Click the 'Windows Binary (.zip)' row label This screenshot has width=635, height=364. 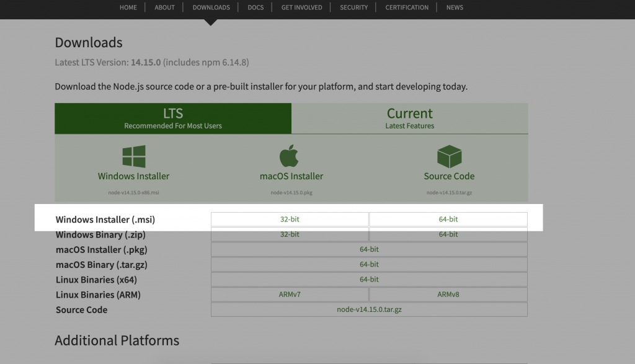[x=100, y=234]
